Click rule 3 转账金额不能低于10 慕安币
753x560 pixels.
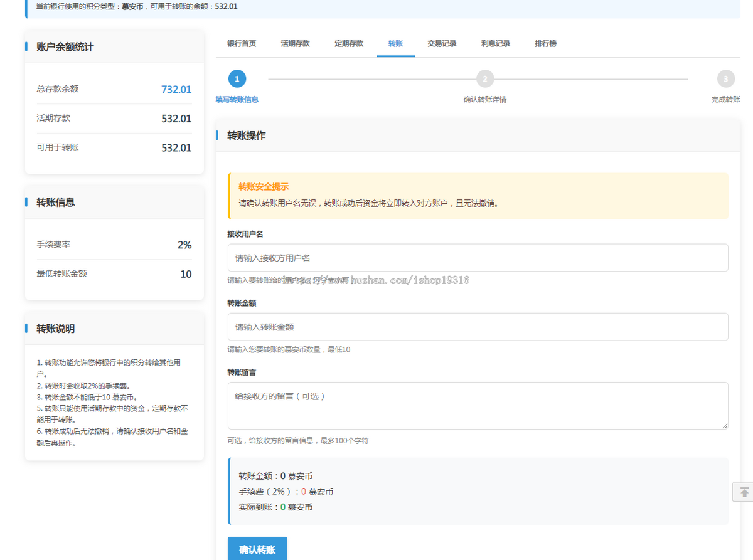[x=87, y=397]
